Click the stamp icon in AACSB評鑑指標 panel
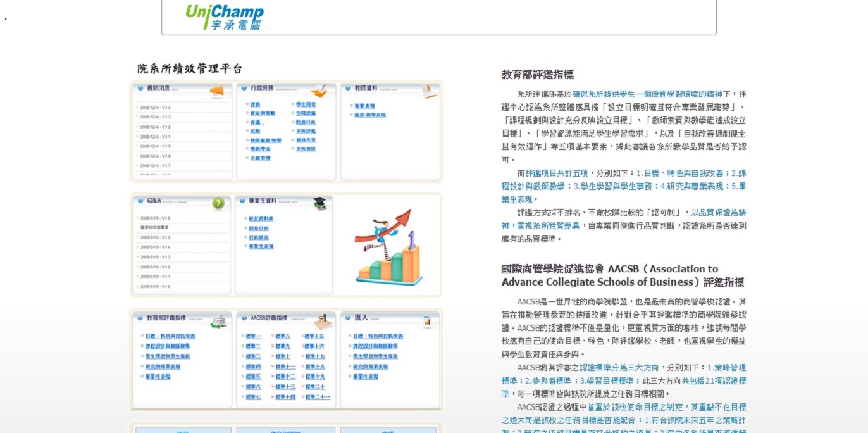 click(323, 321)
